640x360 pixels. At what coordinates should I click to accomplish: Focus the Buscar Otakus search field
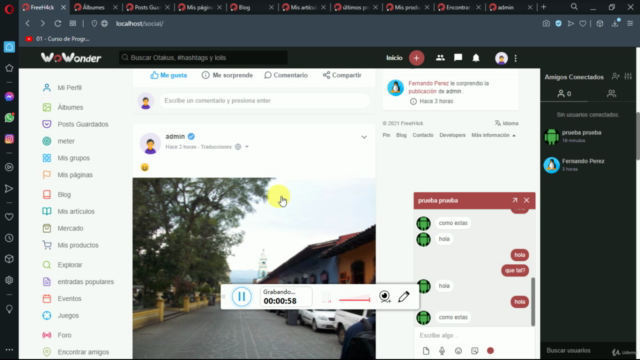[203, 58]
